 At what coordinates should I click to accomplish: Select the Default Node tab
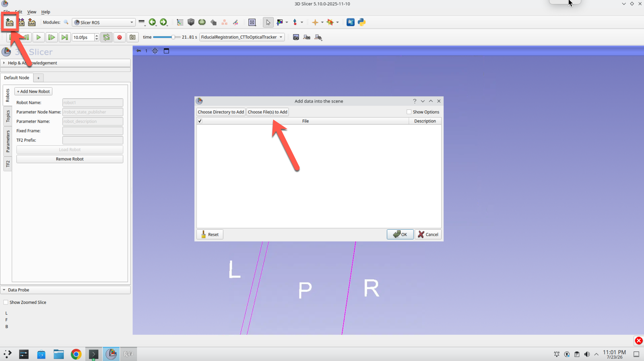[x=17, y=78]
